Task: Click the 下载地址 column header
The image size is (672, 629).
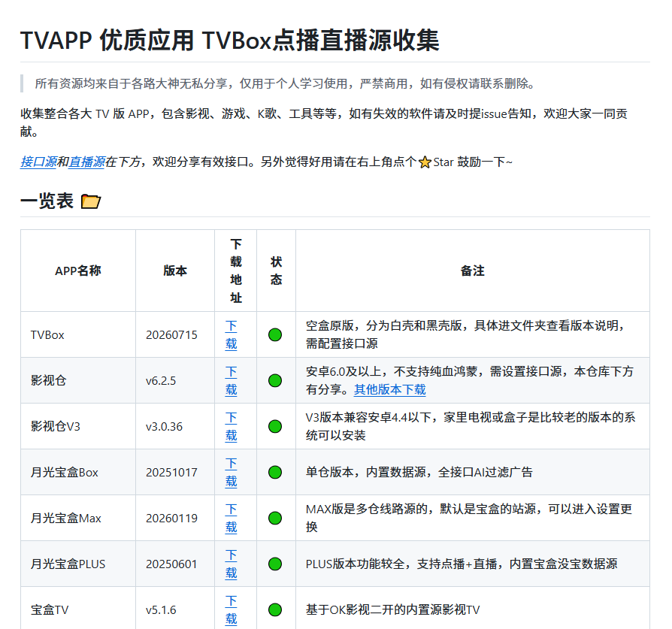Action: 236,271
